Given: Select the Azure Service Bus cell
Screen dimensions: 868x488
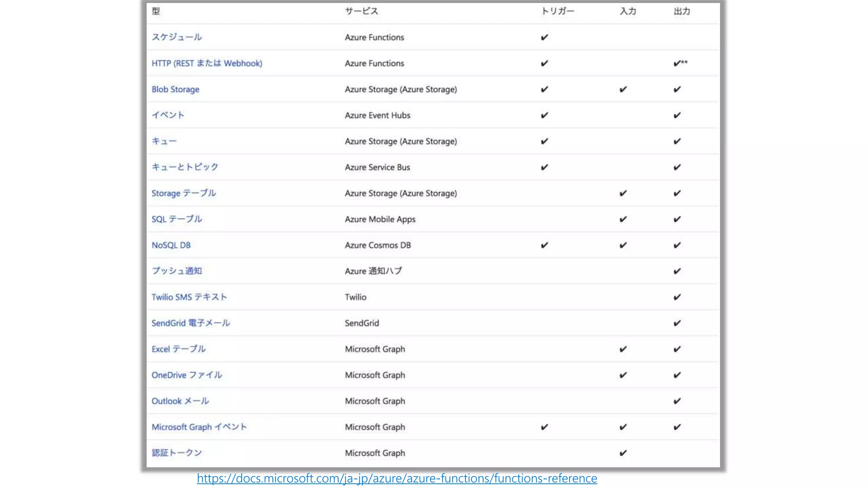Looking at the screenshot, I should click(378, 167).
